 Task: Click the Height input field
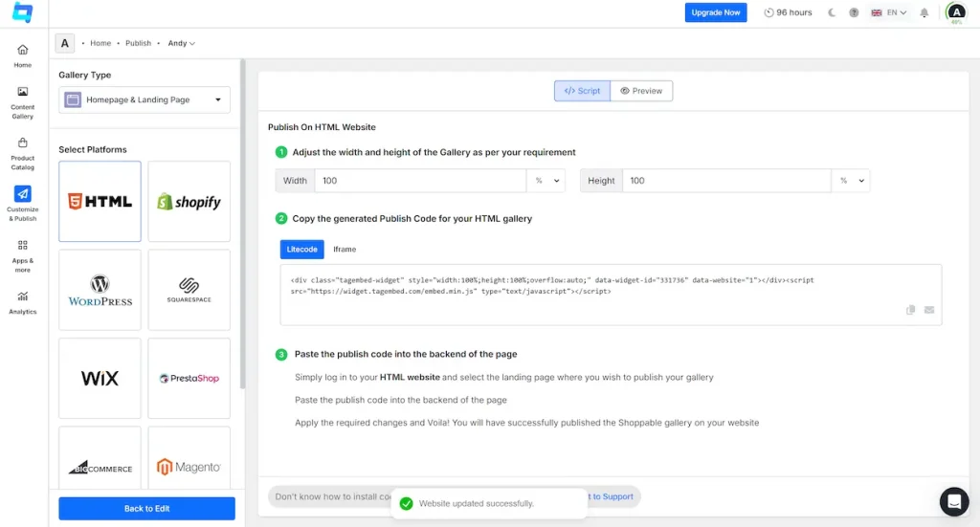(727, 181)
